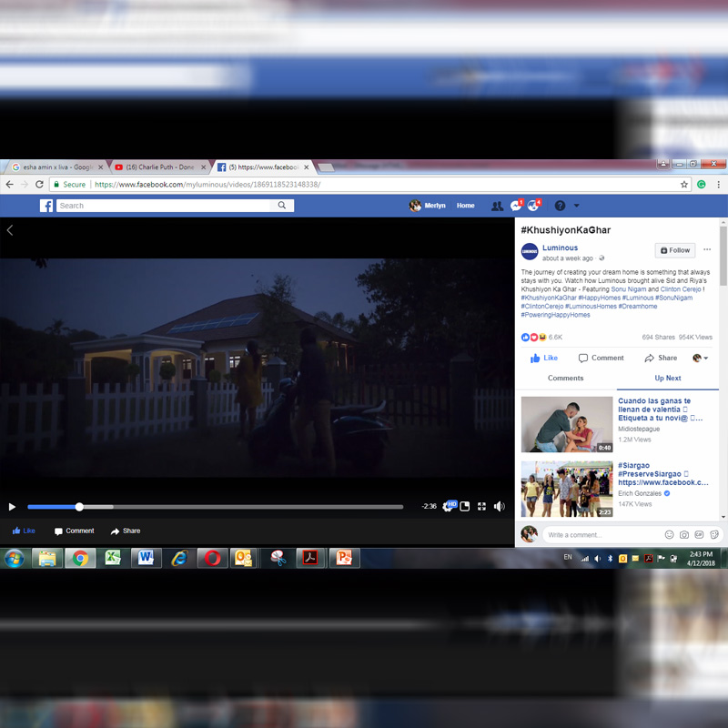Open the friend requests icon
The image size is (728, 728).
coord(497,206)
